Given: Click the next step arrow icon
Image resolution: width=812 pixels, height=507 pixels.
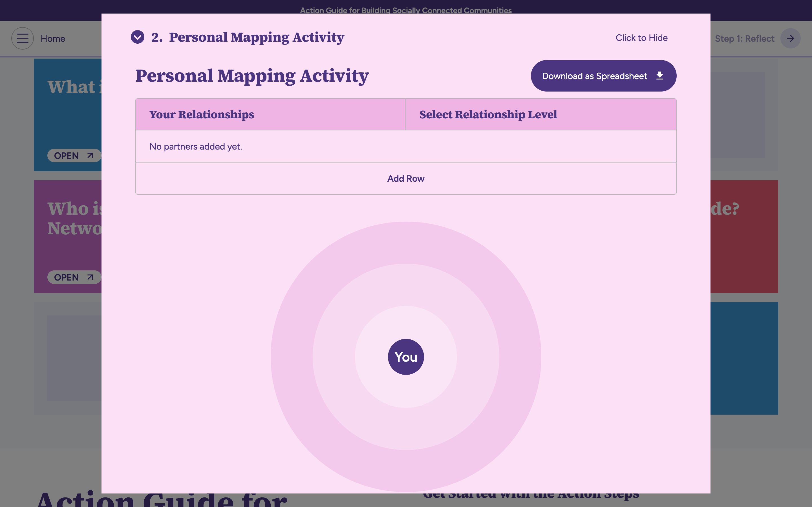Looking at the screenshot, I should point(790,38).
